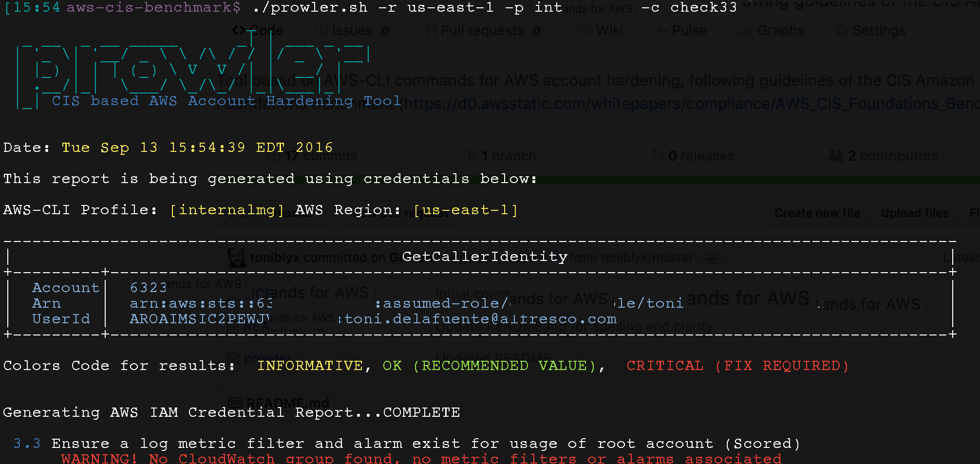The height and width of the screenshot is (464, 980).
Task: Click the Wiki book icon on GitHub page
Action: [x=584, y=31]
